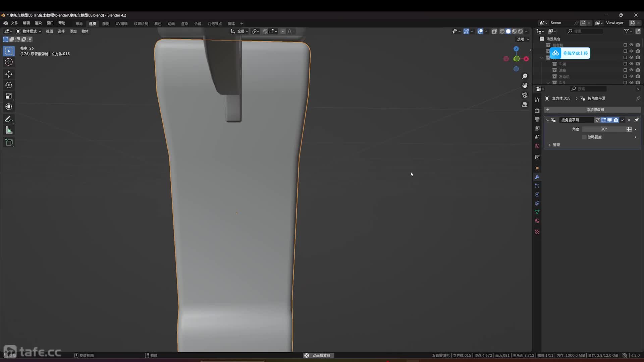This screenshot has height=362, width=644.
Task: Open the Object properties tab
Action: [537, 168]
